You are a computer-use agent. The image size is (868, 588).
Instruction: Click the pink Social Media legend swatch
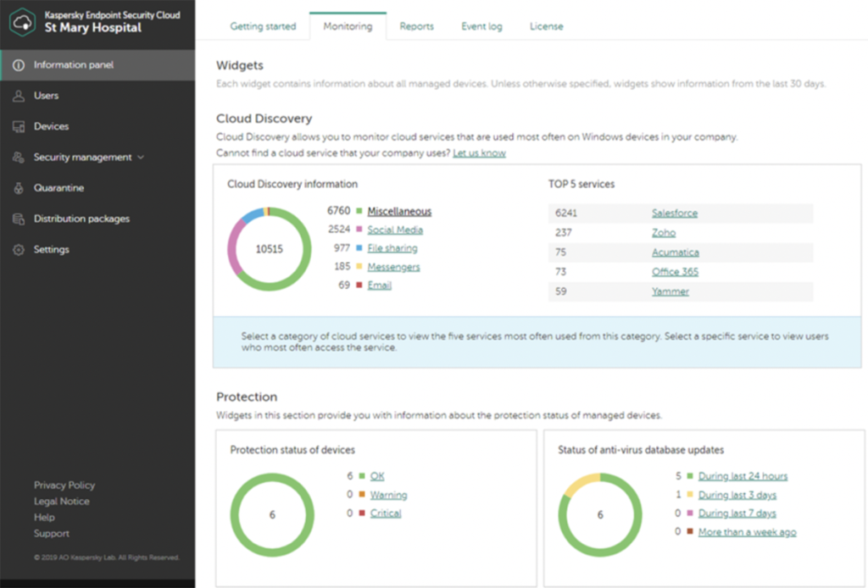359,229
